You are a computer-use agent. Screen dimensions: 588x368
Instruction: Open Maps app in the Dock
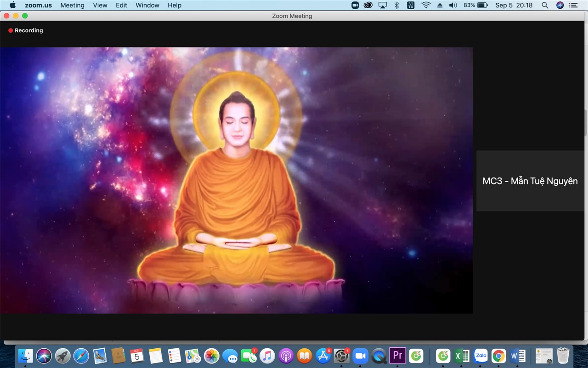[x=193, y=356]
